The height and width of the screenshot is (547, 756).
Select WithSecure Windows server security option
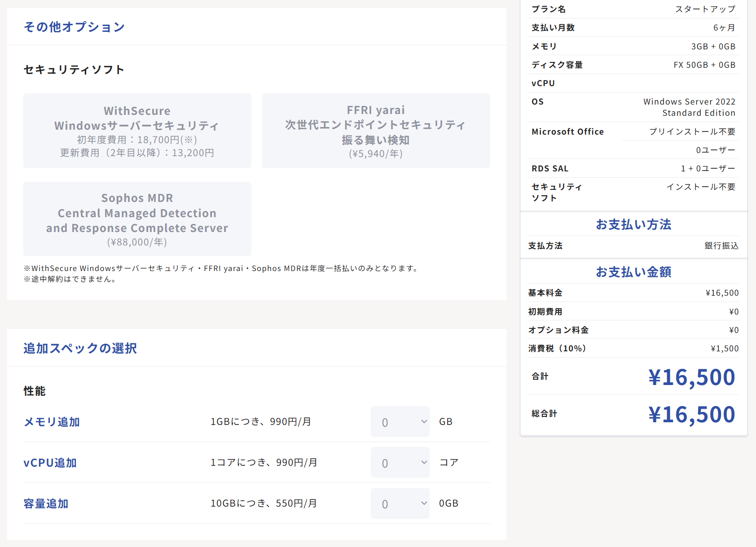click(x=137, y=131)
